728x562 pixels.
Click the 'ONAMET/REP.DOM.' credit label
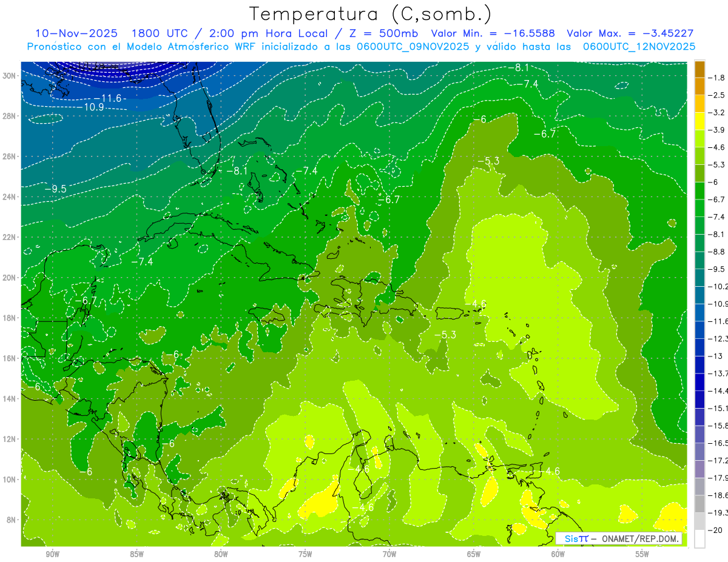[x=639, y=539]
